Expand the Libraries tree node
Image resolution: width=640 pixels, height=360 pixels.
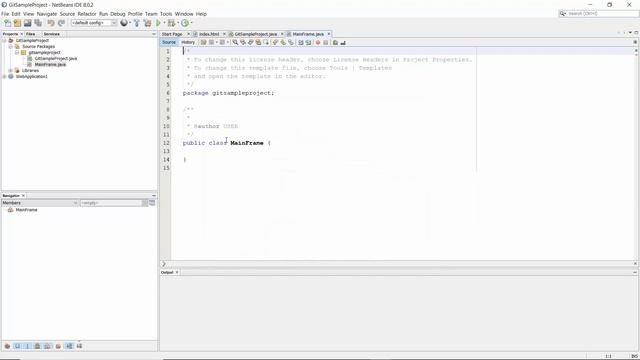pos(11,71)
